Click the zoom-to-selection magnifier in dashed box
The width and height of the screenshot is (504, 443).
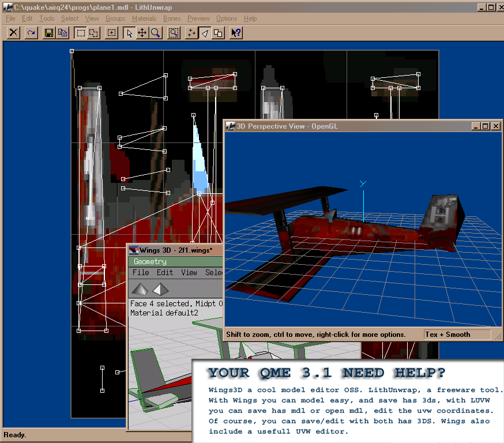click(x=174, y=33)
